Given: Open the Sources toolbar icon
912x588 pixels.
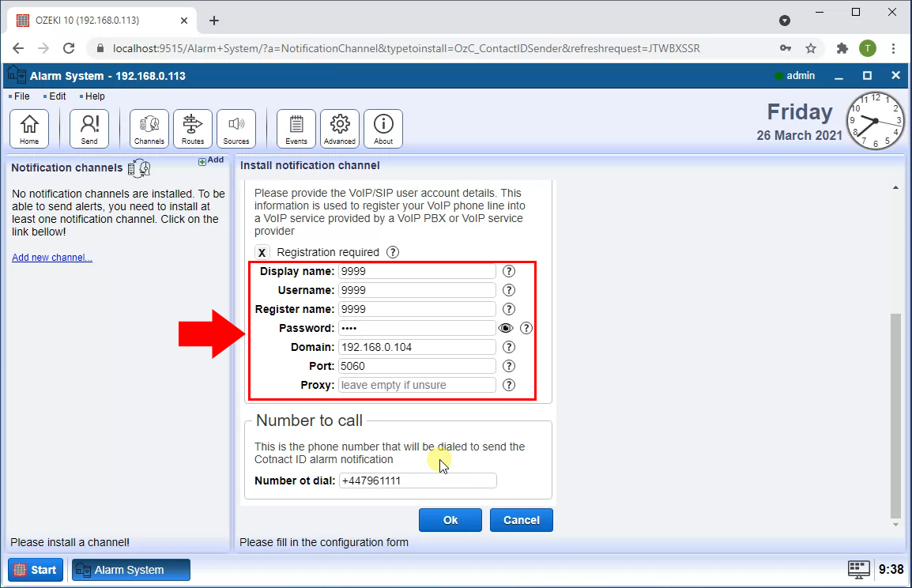Looking at the screenshot, I should tap(236, 129).
